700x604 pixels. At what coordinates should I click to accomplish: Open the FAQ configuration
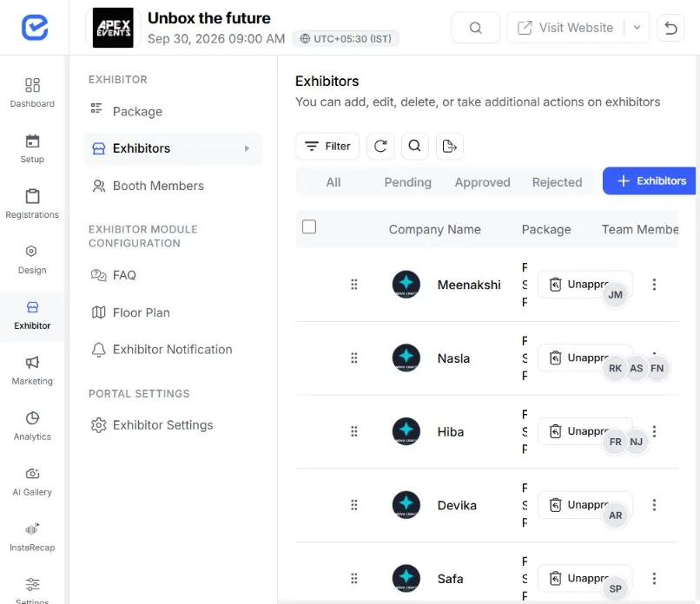coord(173,275)
